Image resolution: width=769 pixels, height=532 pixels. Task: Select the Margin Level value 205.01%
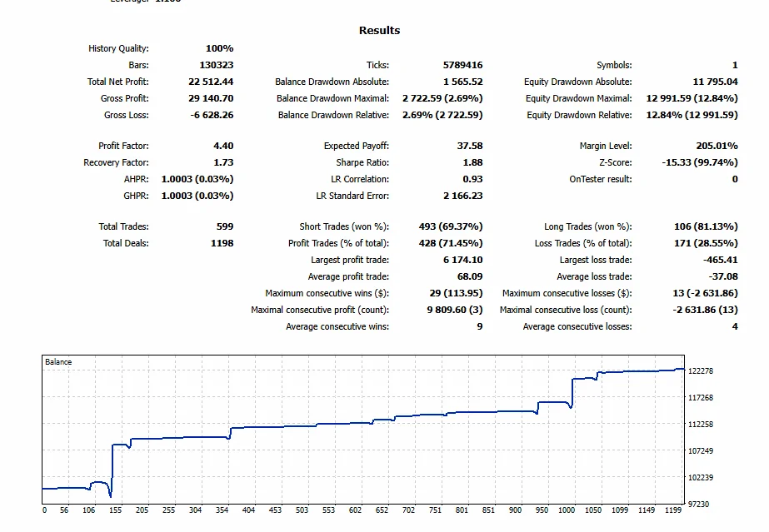point(717,146)
